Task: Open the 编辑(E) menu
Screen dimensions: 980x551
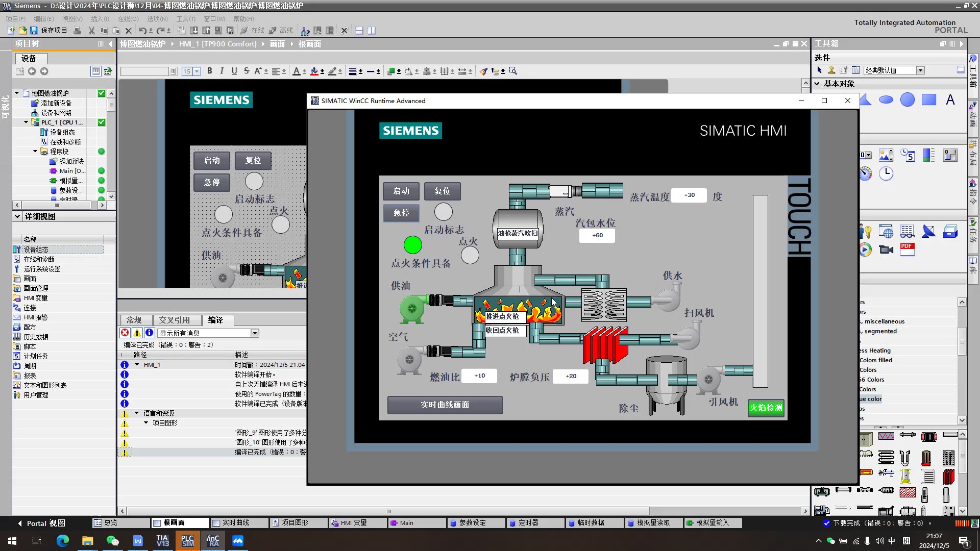Action: coord(43,19)
